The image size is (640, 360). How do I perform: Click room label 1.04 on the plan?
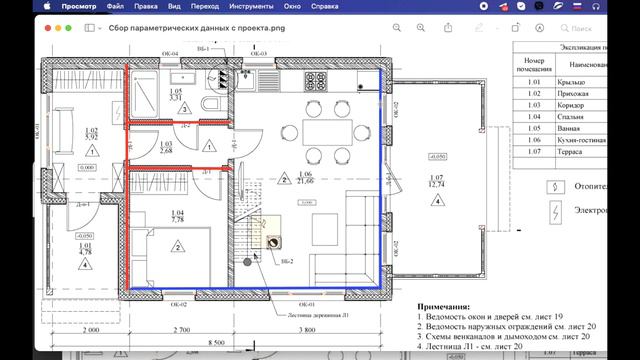point(178,213)
